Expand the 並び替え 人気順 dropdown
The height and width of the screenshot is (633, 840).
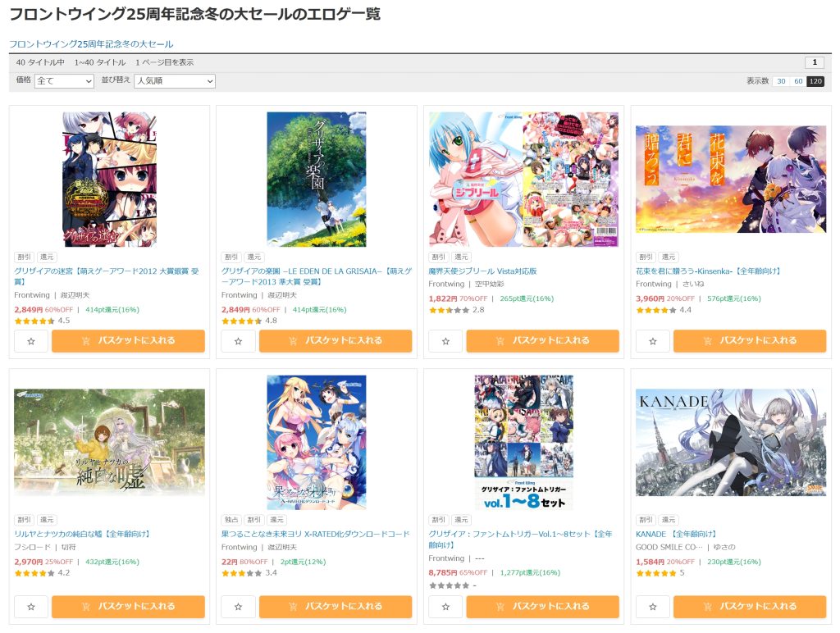coord(175,81)
